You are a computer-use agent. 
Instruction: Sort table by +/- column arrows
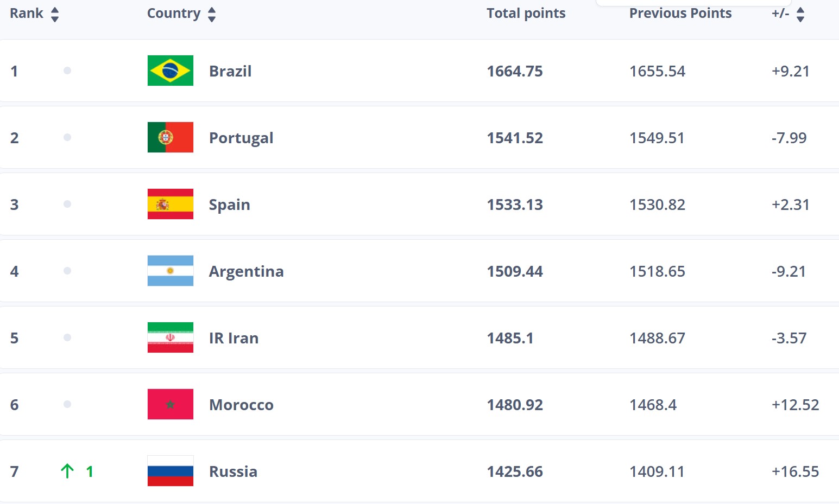[800, 15]
